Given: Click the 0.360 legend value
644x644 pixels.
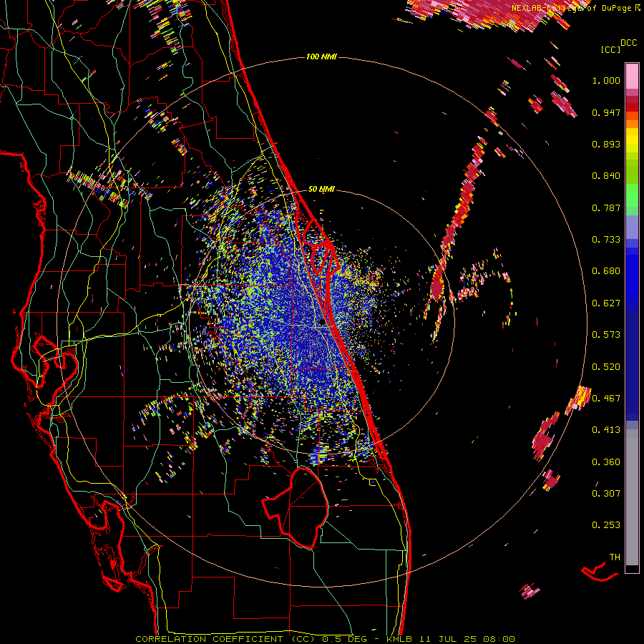Looking at the screenshot, I should click(606, 462).
